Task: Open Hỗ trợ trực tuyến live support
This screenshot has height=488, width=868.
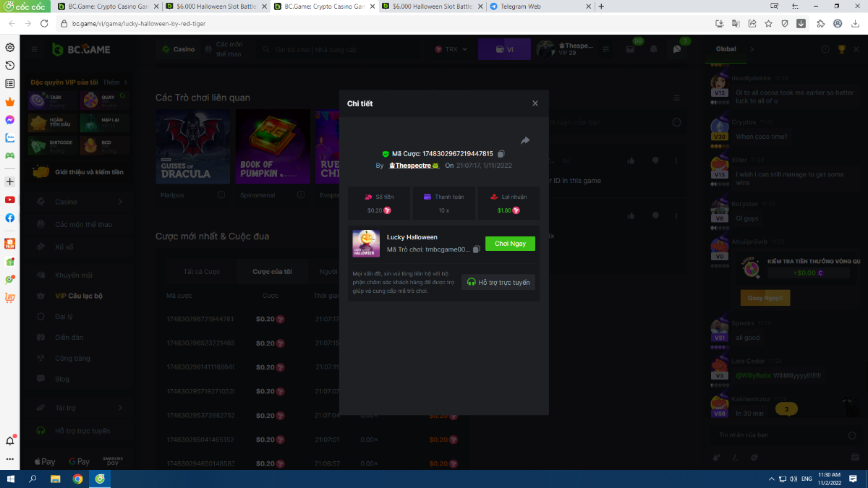Action: pos(498,282)
